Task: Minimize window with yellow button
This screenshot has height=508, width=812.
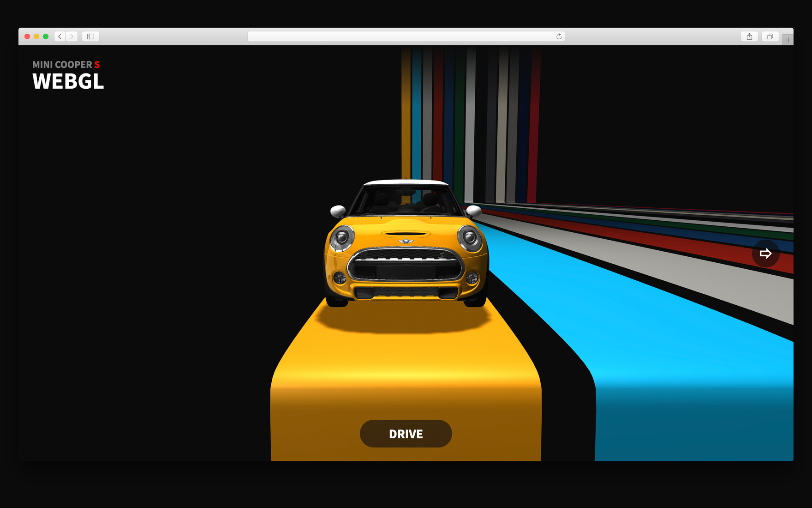Action: pyautogui.click(x=36, y=36)
